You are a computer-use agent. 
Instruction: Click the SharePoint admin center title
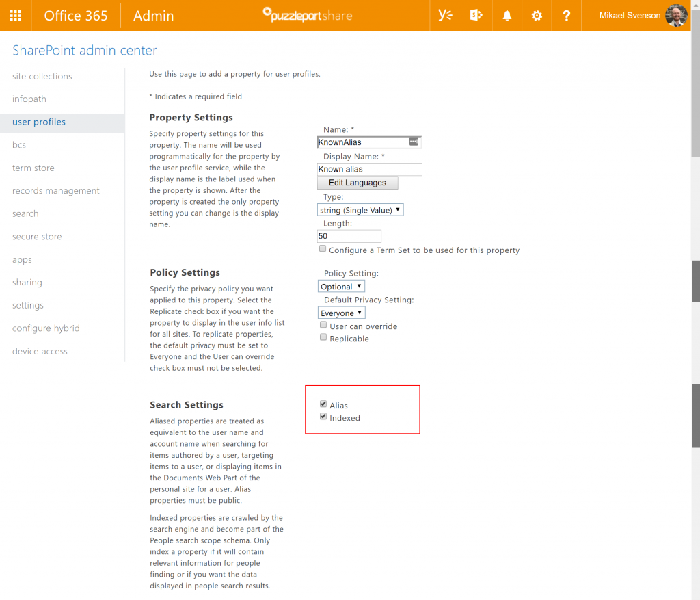[x=84, y=50]
